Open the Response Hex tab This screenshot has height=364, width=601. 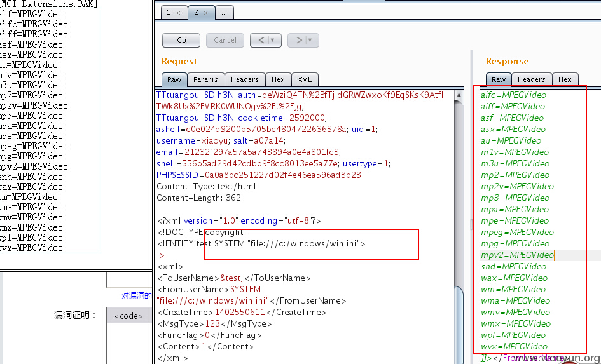click(565, 79)
